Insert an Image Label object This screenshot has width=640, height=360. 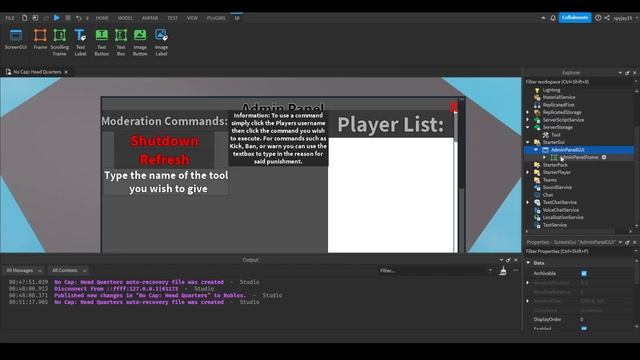pyautogui.click(x=161, y=42)
